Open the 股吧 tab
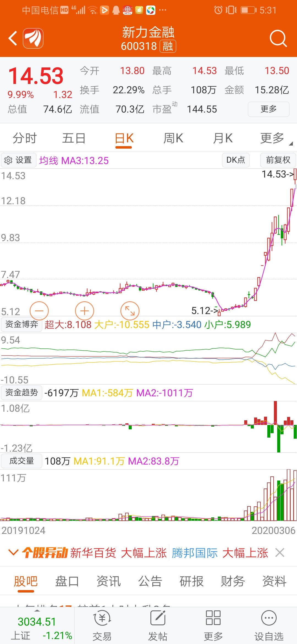 (26, 581)
